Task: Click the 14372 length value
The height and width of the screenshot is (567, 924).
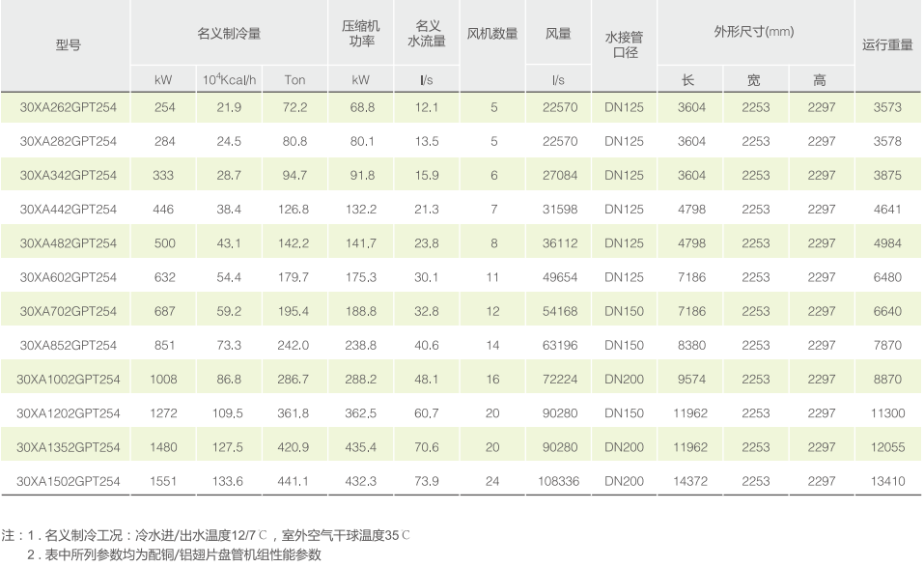Action: 690,481
